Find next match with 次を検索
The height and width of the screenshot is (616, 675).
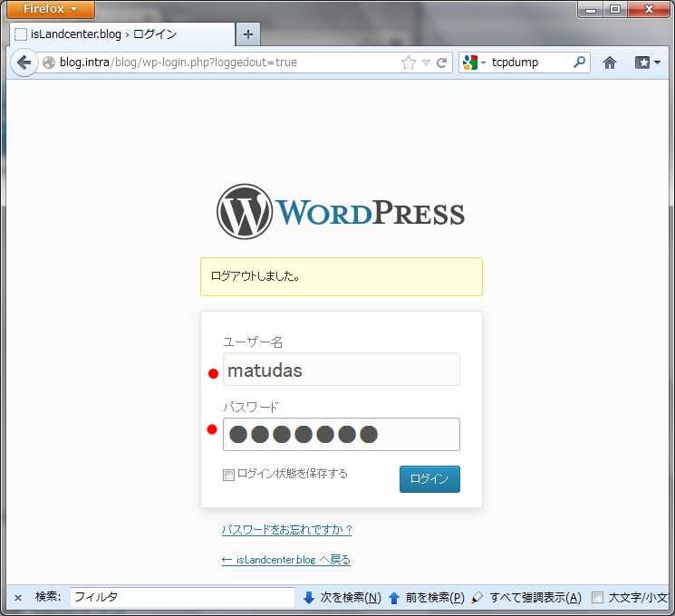pos(342,598)
